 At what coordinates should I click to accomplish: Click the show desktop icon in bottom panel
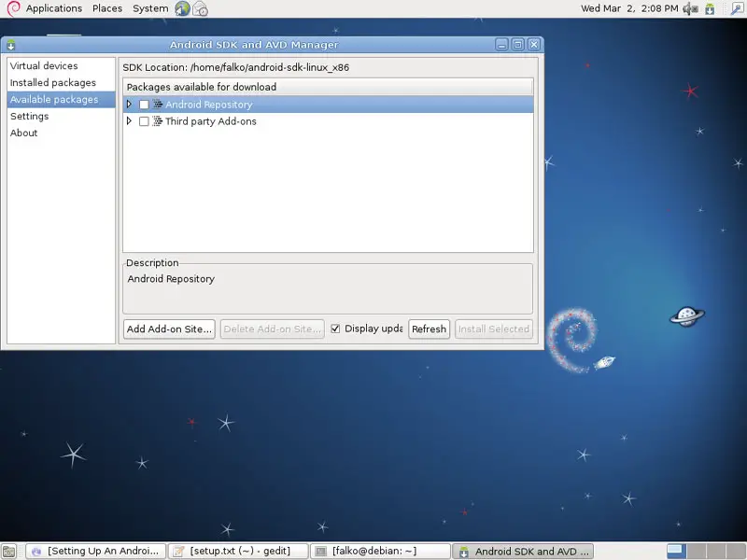[x=9, y=552]
